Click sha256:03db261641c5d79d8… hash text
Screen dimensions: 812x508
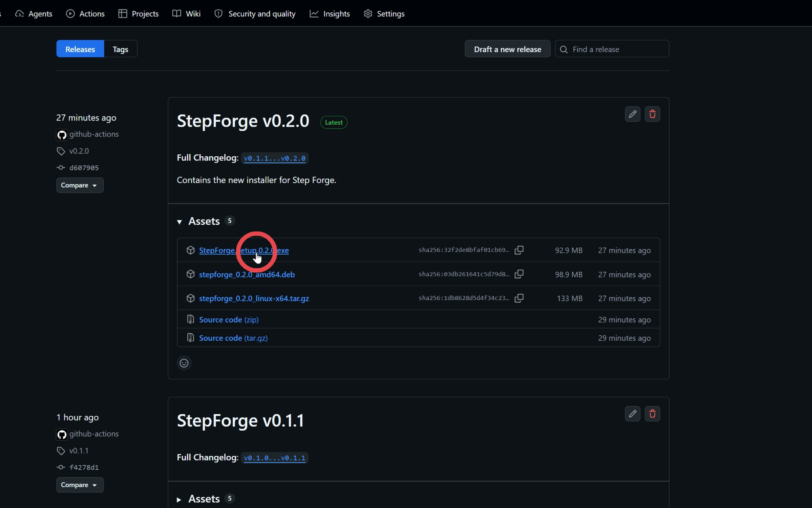(464, 274)
